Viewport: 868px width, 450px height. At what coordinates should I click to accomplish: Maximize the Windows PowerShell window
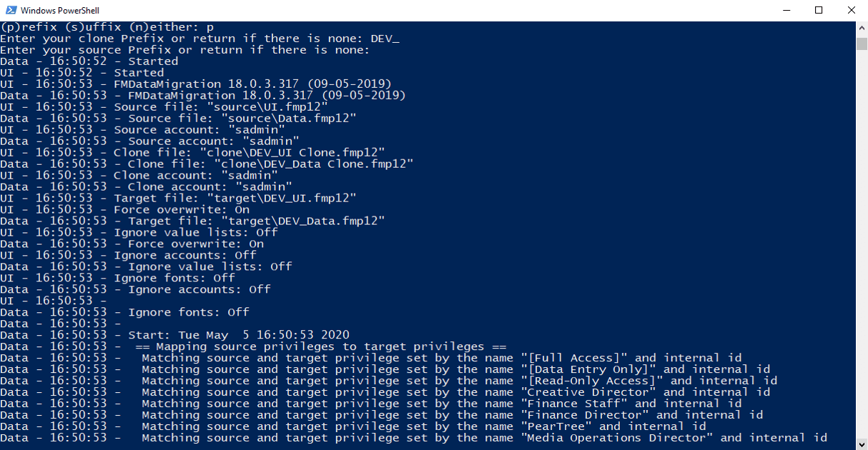[x=819, y=11]
